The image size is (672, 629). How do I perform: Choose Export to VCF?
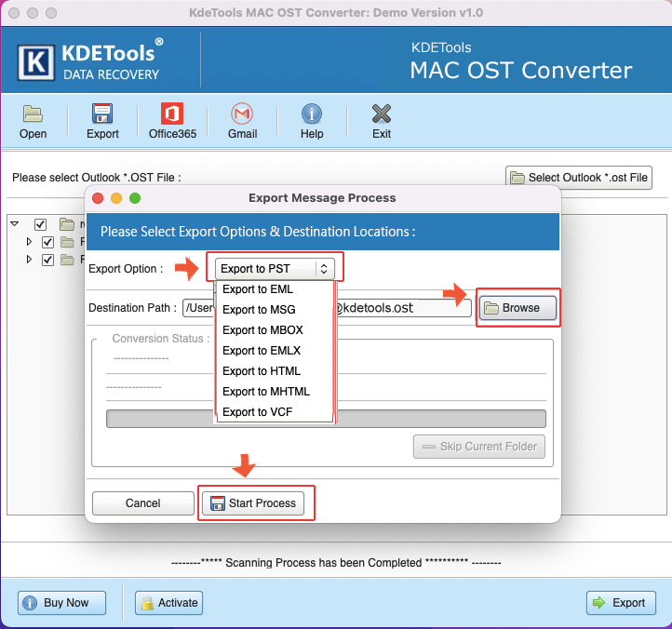coord(257,412)
